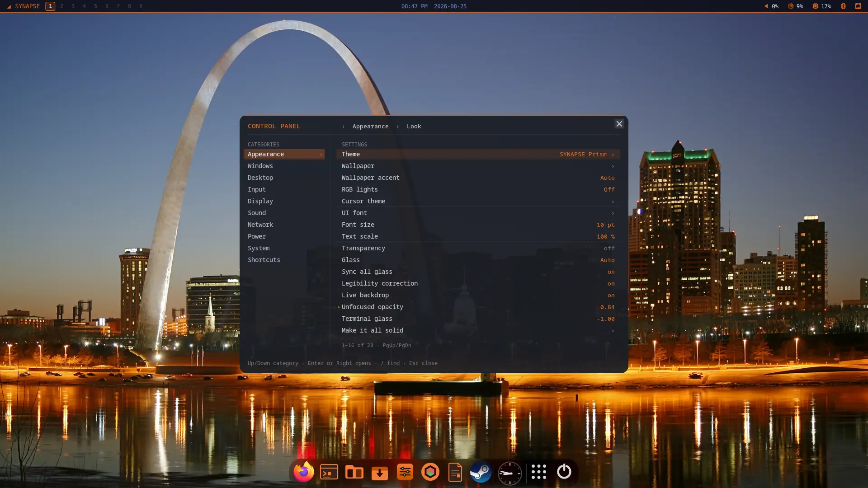Open the downloads icon in dock
The height and width of the screenshot is (488, 868).
point(380,472)
